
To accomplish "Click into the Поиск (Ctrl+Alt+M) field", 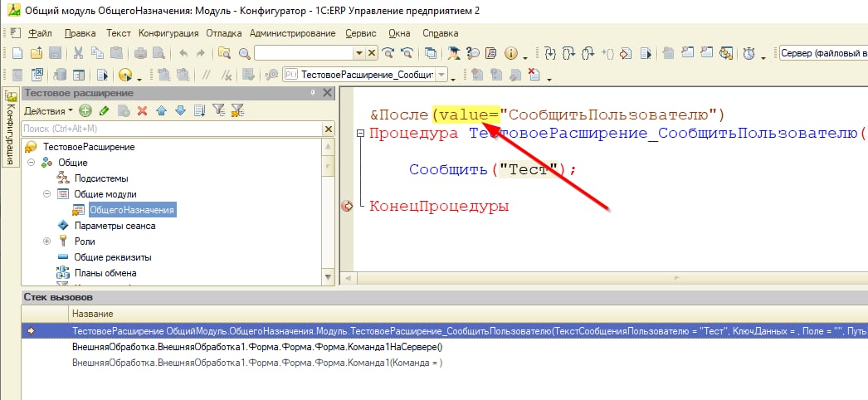I will [x=172, y=129].
